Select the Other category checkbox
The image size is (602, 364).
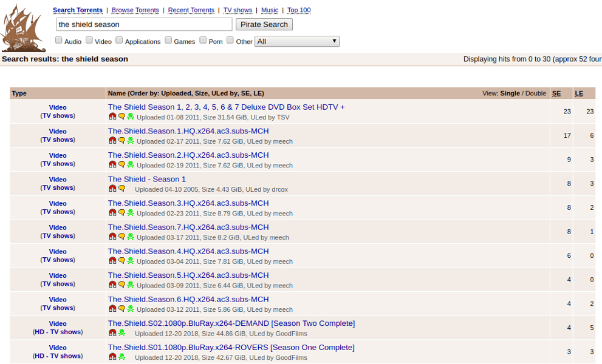pos(230,40)
